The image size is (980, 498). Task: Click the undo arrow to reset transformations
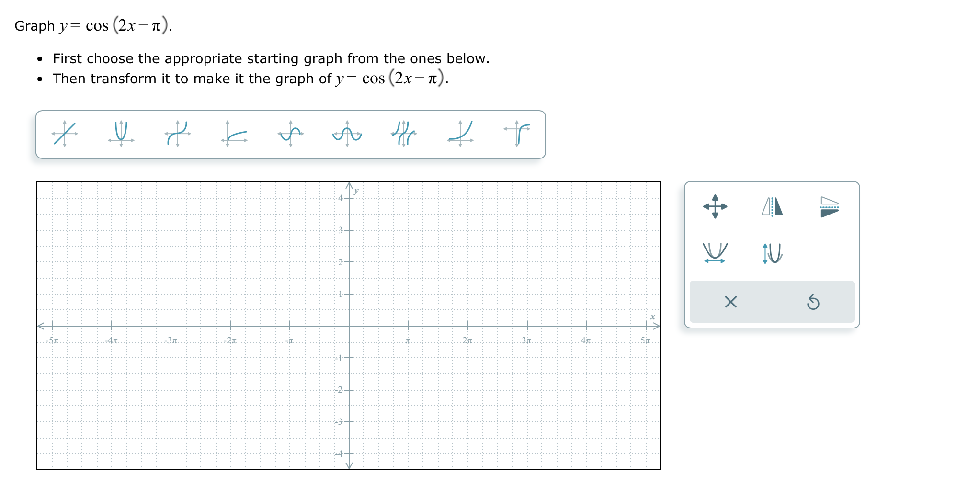pyautogui.click(x=814, y=302)
